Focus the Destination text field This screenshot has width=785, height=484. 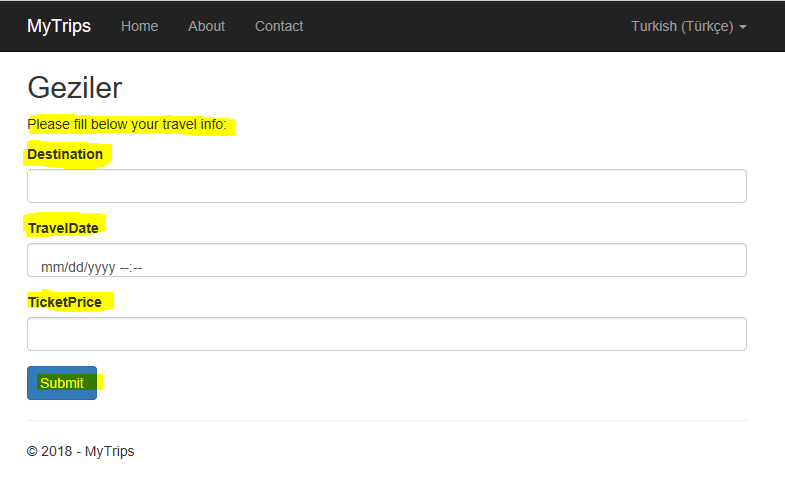coord(386,186)
